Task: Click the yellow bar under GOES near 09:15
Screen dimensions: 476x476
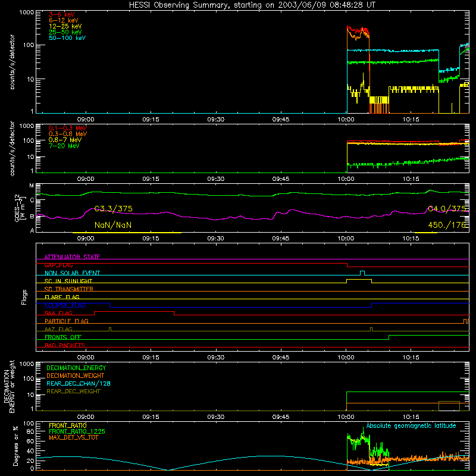Action: coord(127,233)
